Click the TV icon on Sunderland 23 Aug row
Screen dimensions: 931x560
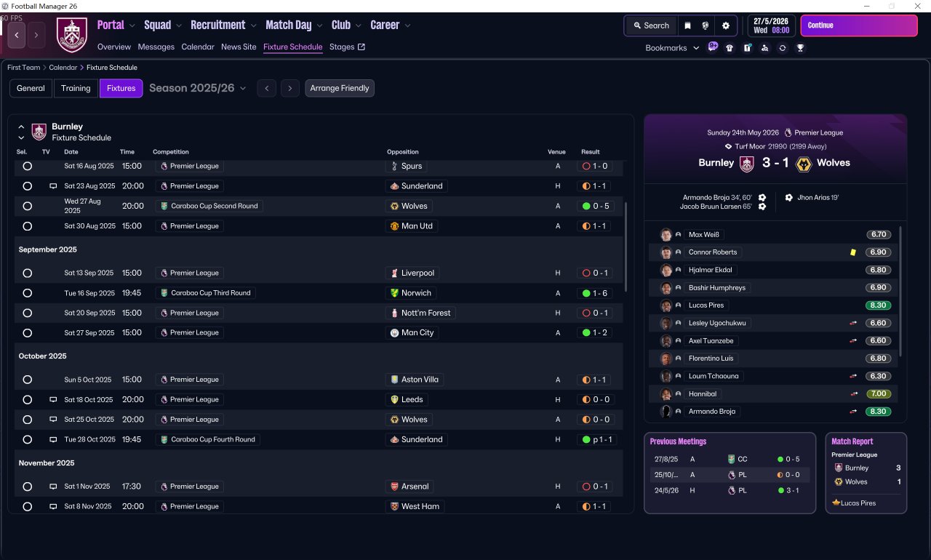coord(53,186)
